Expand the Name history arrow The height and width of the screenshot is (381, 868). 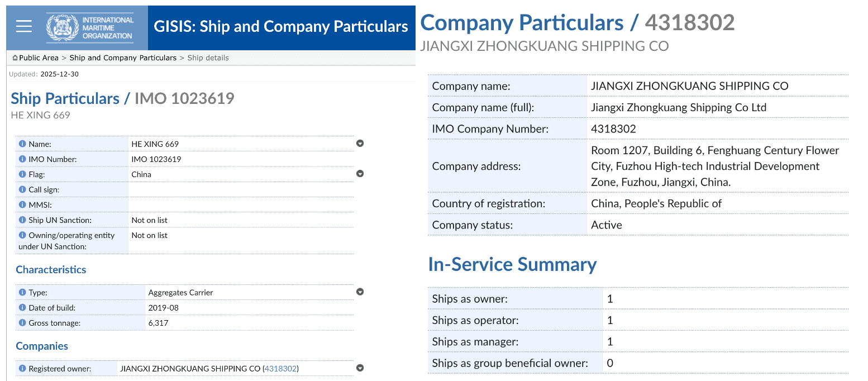(360, 144)
